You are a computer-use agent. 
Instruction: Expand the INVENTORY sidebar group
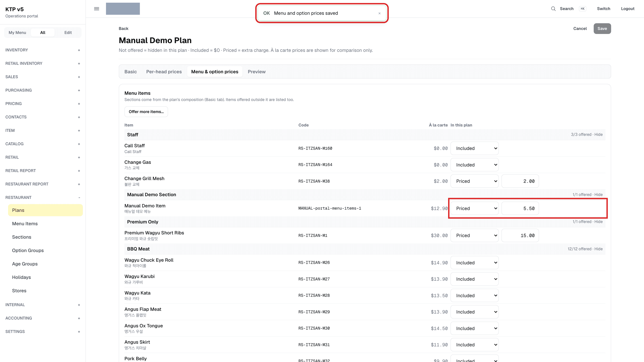[x=43, y=50]
